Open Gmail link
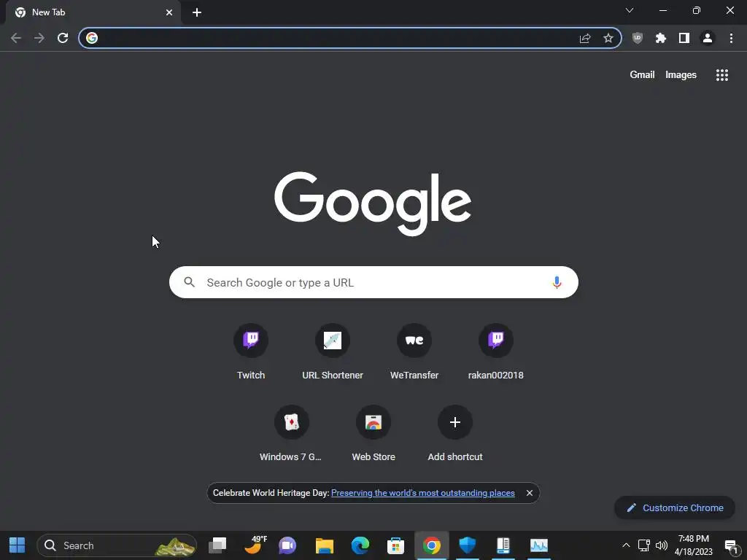747x560 pixels. (642, 75)
